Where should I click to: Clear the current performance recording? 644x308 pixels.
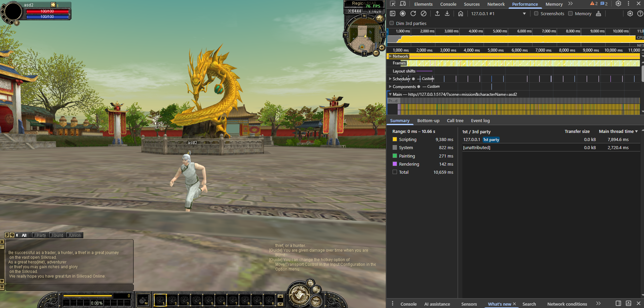424,13
